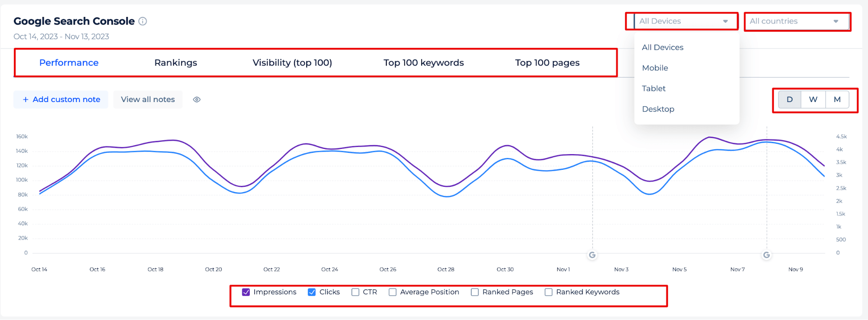The height and width of the screenshot is (320, 868).
Task: Enable the CTR checkbox
Action: [355, 292]
